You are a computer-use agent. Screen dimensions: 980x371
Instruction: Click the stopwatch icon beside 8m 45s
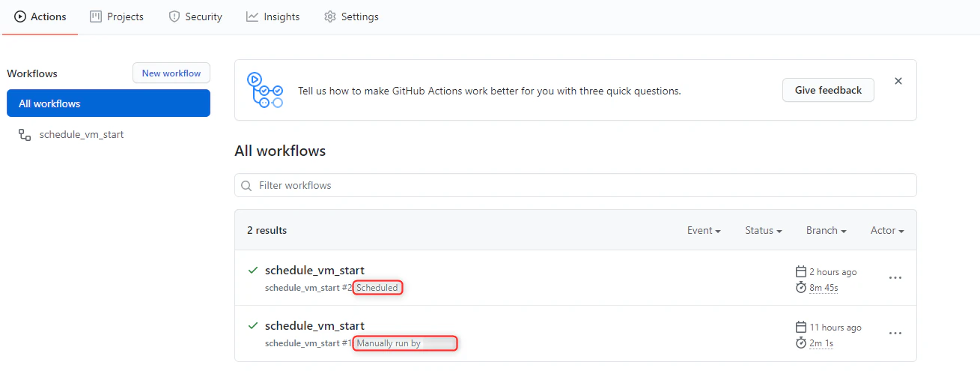pos(800,287)
